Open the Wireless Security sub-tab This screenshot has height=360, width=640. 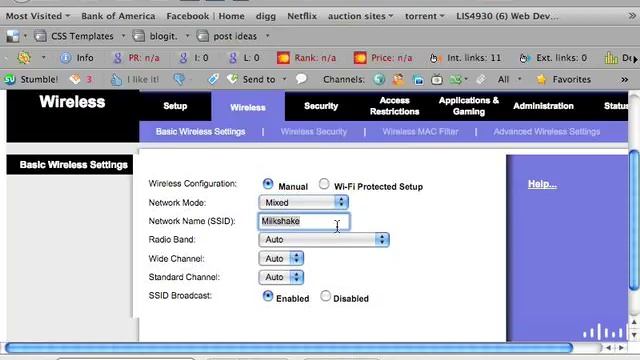tap(313, 132)
